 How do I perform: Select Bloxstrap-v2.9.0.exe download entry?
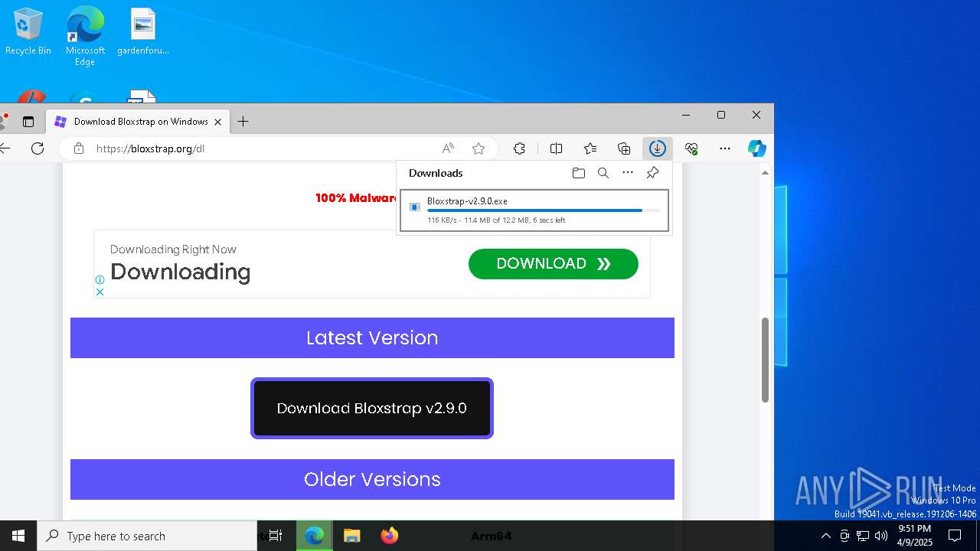534,210
